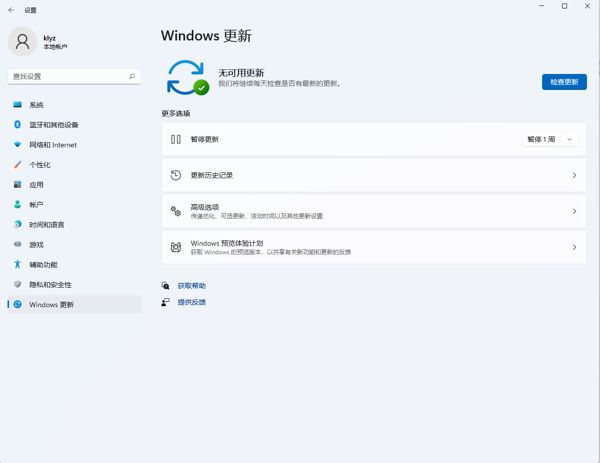Click the 辅助功能 accessibility icon
Screen dimensions: 600x463
coord(18,264)
